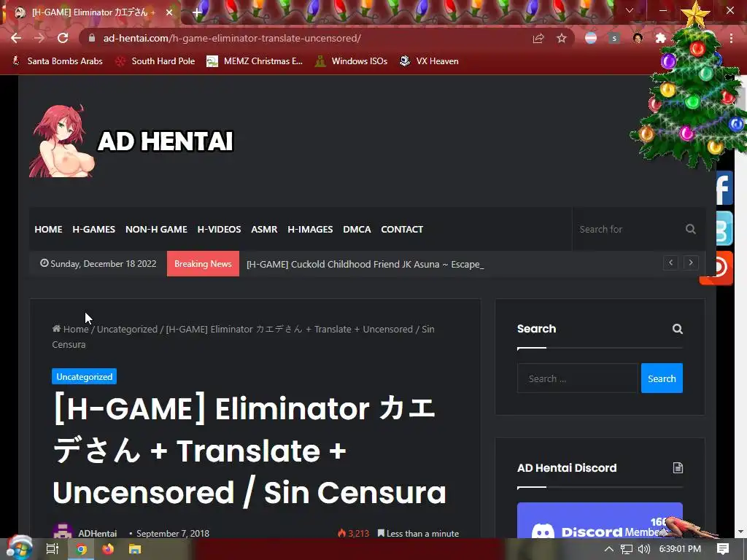
Task: Open the MEMZ Christmas E... bookmark
Action: 255,61
